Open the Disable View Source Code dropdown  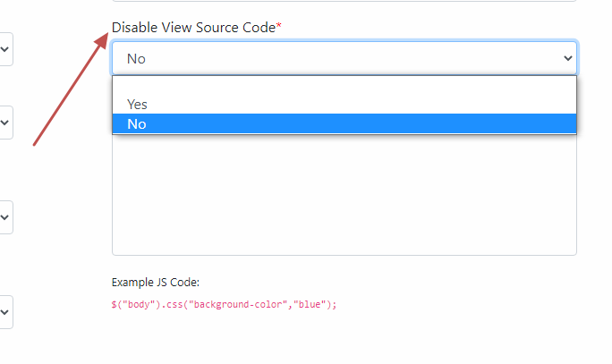[x=344, y=58]
